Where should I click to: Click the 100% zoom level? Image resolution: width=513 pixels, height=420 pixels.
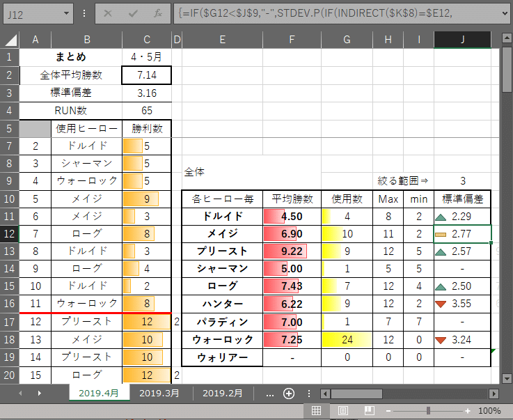point(489,411)
